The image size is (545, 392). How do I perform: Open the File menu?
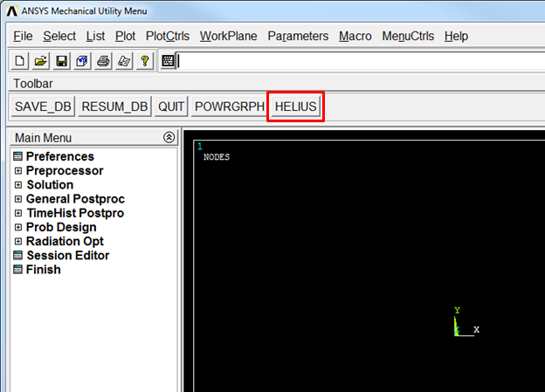point(23,36)
